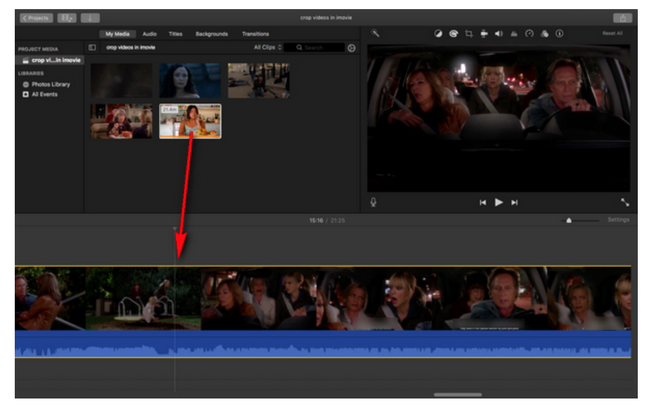The width and height of the screenshot is (650, 406).
Task: Switch to the Titles tab
Action: [176, 33]
